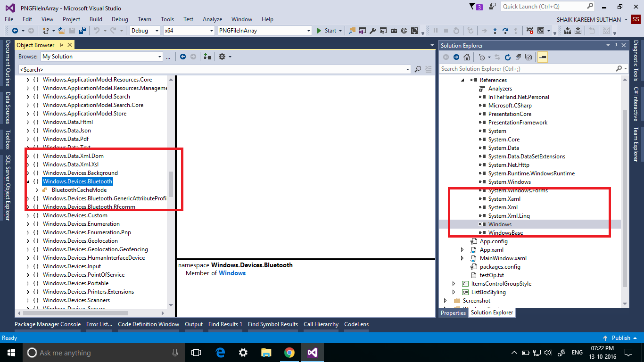Click Find in Files icon in toolbar
644x362 pixels.
(352, 31)
